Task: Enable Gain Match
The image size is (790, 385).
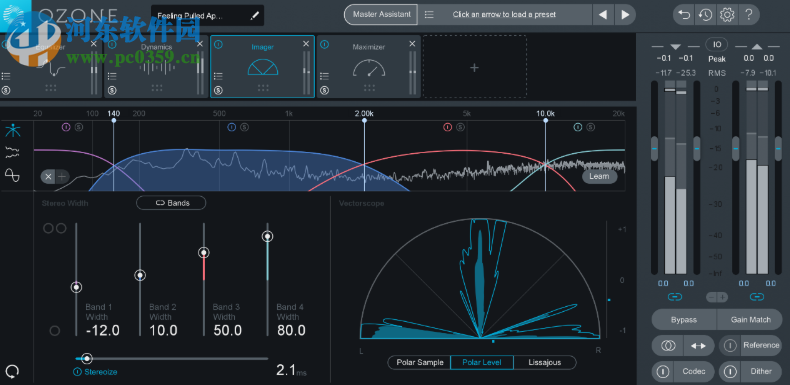Action: coord(750,319)
